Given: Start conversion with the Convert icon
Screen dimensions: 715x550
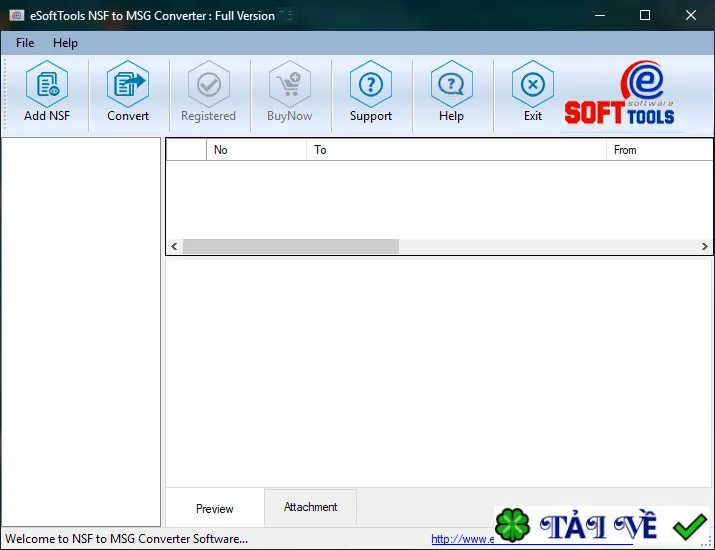Looking at the screenshot, I should click(x=128, y=84).
